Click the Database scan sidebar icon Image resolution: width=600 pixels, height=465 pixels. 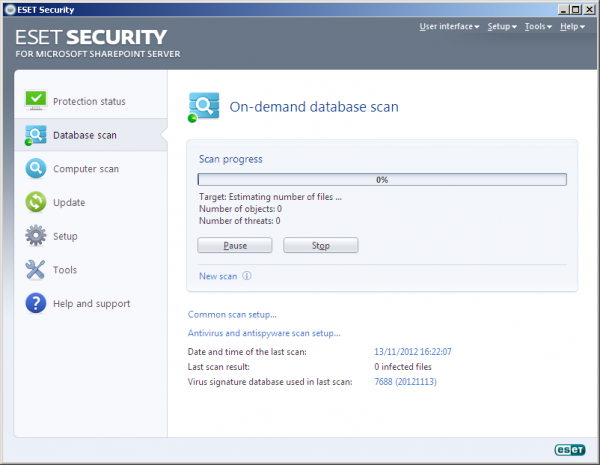coord(36,135)
